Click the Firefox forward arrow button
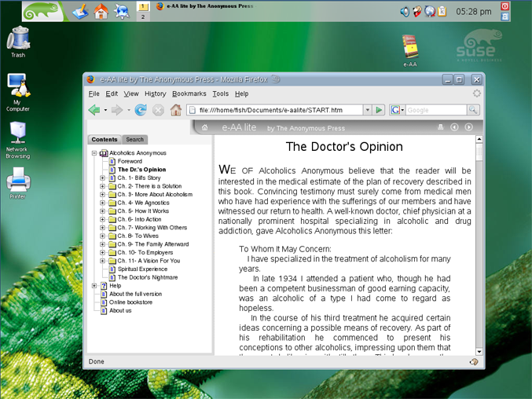Image resolution: width=532 pixels, height=399 pixels. (x=117, y=110)
